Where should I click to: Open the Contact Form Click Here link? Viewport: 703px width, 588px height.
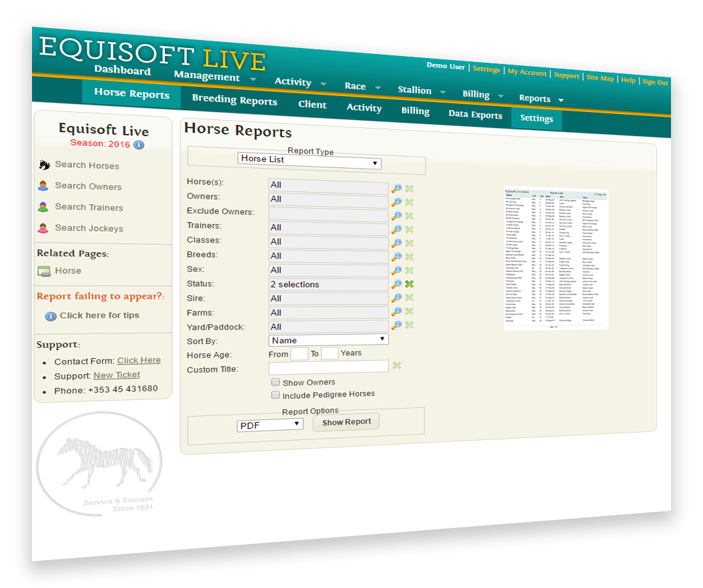pyautogui.click(x=139, y=360)
